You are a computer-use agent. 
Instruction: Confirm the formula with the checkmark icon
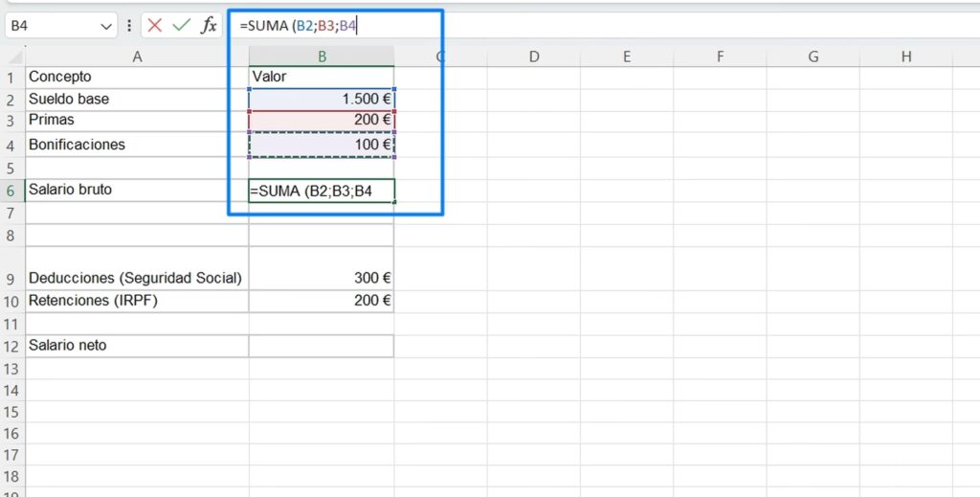click(x=182, y=26)
